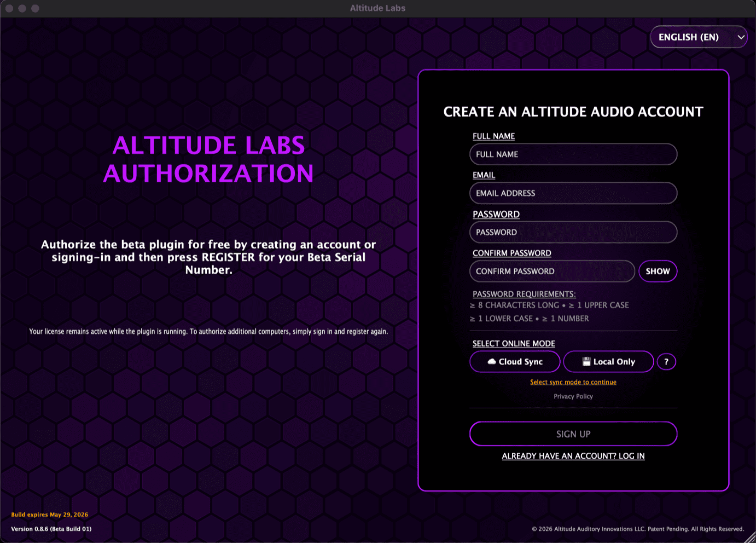The width and height of the screenshot is (756, 543).
Task: Open the Privacy Policy
Action: click(x=573, y=396)
